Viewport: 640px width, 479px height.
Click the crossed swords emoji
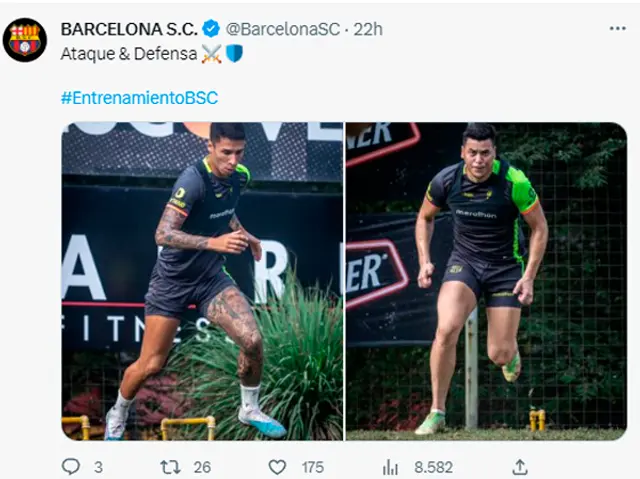click(211, 54)
